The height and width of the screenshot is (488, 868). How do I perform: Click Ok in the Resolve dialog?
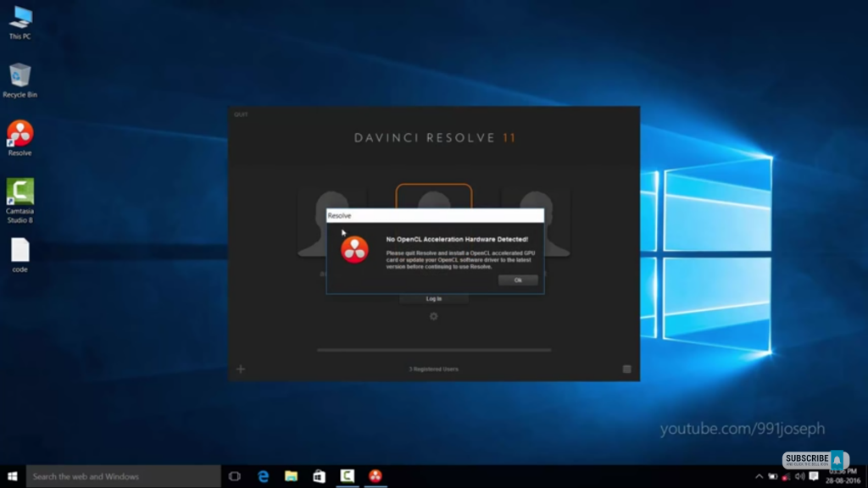pyautogui.click(x=518, y=280)
